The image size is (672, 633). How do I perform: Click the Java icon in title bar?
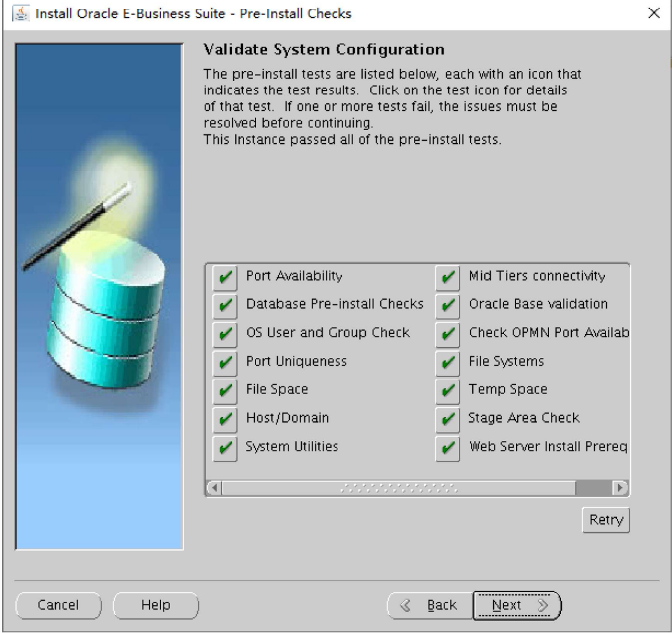point(20,13)
